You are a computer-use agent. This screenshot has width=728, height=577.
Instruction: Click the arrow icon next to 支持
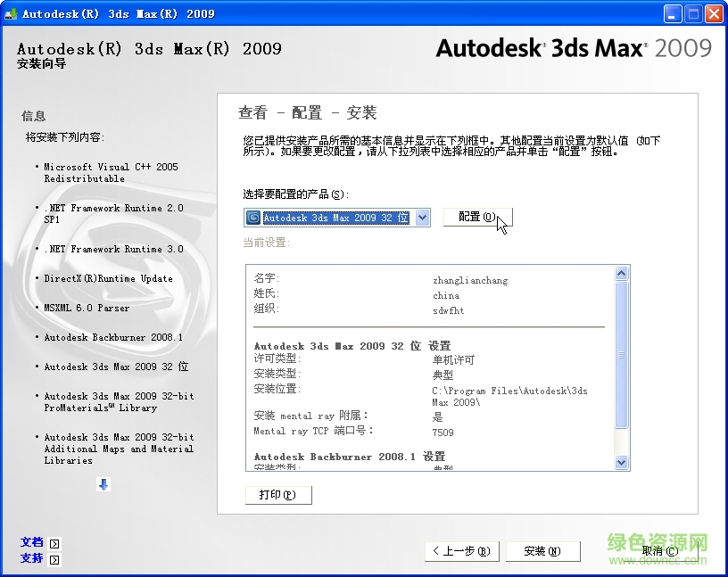(x=53, y=559)
